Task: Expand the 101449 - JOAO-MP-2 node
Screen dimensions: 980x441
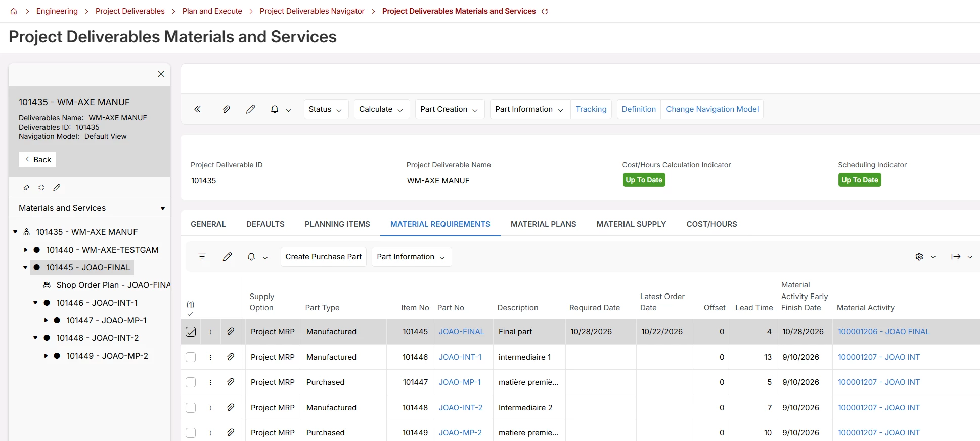Action: click(46, 356)
